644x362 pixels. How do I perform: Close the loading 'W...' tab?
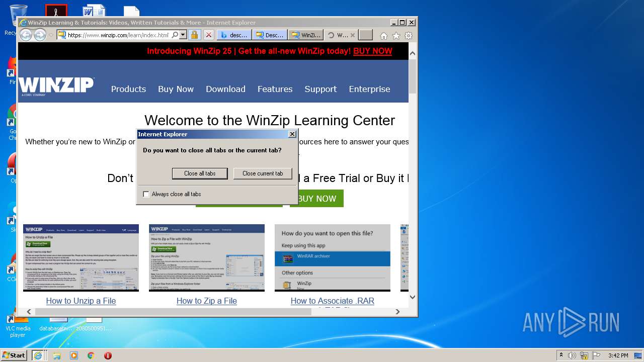point(353,35)
